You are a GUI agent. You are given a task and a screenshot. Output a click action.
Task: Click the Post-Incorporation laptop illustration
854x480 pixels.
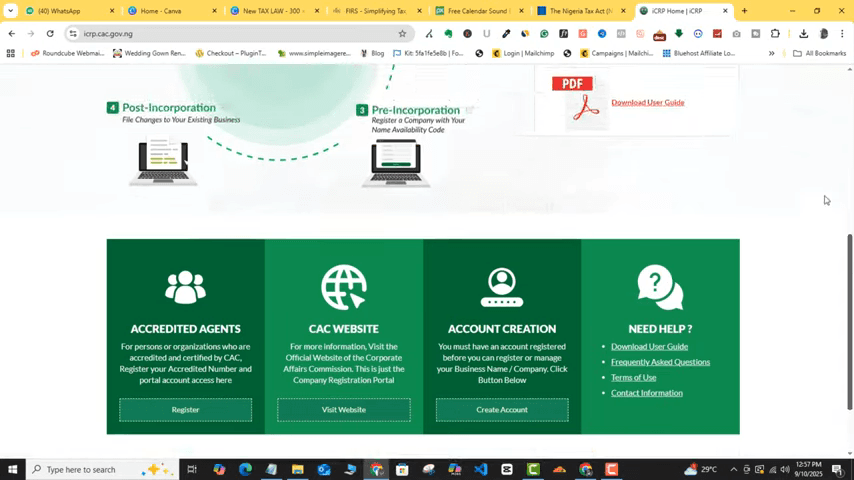click(163, 161)
